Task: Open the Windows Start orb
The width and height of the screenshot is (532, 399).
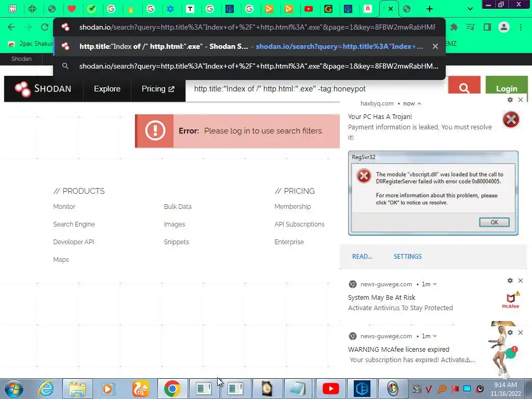Action: click(x=14, y=389)
